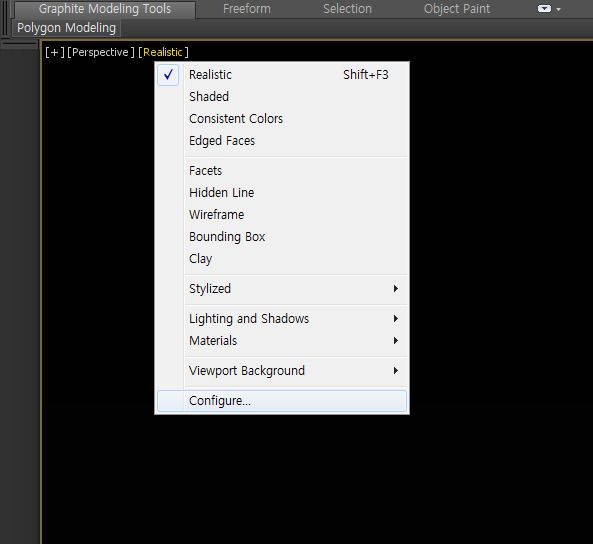Click the ribbon minimize toggle icon
593x544 pixels.
point(544,9)
